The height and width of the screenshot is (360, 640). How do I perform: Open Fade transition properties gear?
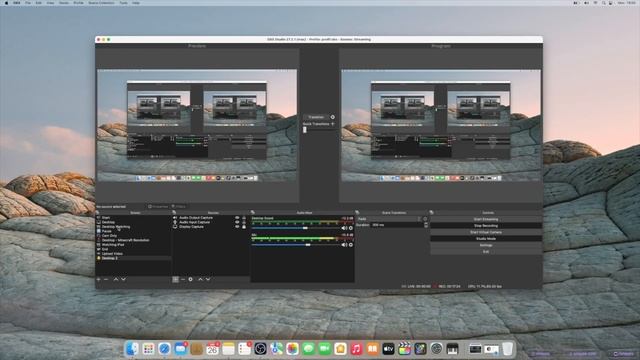click(x=425, y=219)
